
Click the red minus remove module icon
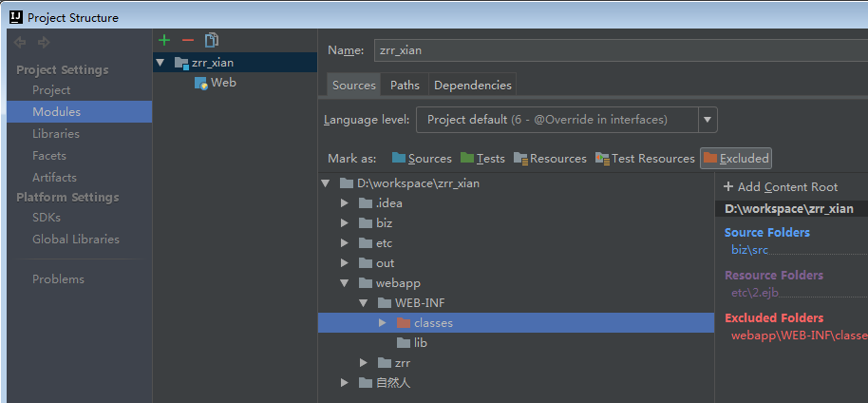pyautogui.click(x=188, y=40)
